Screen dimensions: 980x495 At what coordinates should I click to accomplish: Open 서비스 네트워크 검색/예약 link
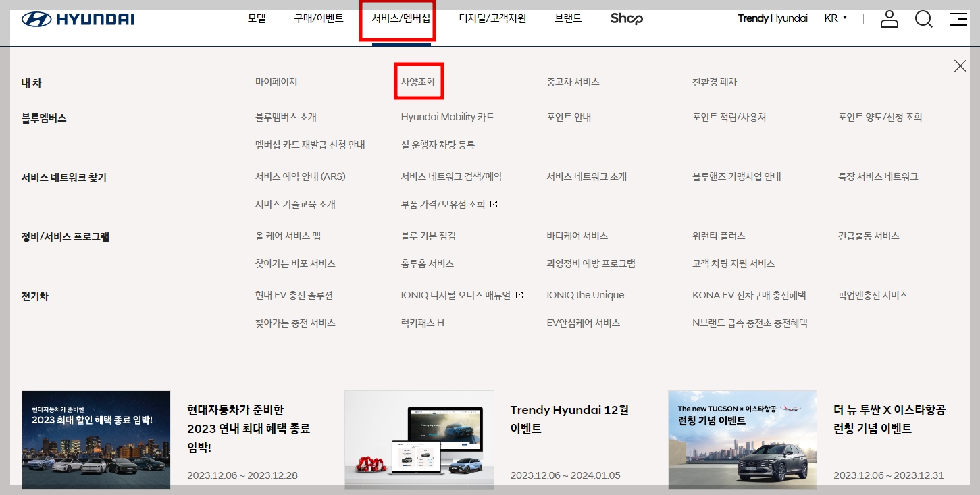click(452, 176)
